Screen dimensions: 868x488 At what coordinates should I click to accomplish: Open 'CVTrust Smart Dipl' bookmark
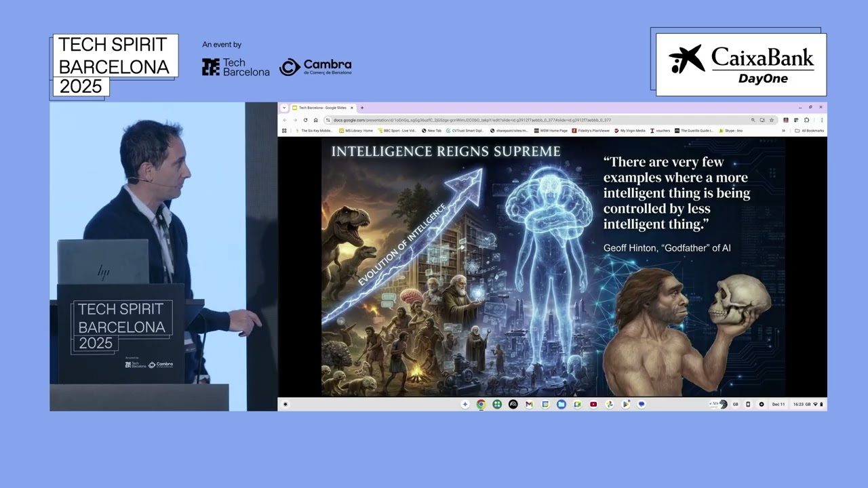coord(465,130)
